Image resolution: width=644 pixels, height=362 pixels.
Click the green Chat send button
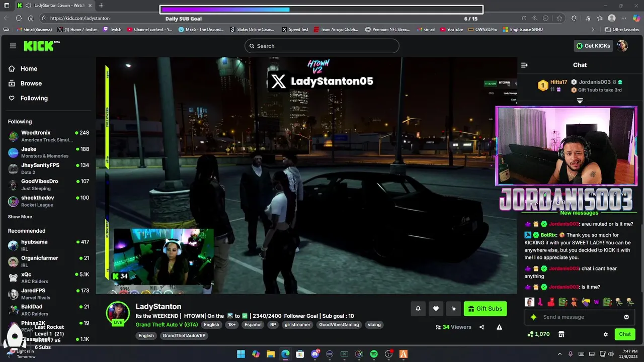coord(625,334)
